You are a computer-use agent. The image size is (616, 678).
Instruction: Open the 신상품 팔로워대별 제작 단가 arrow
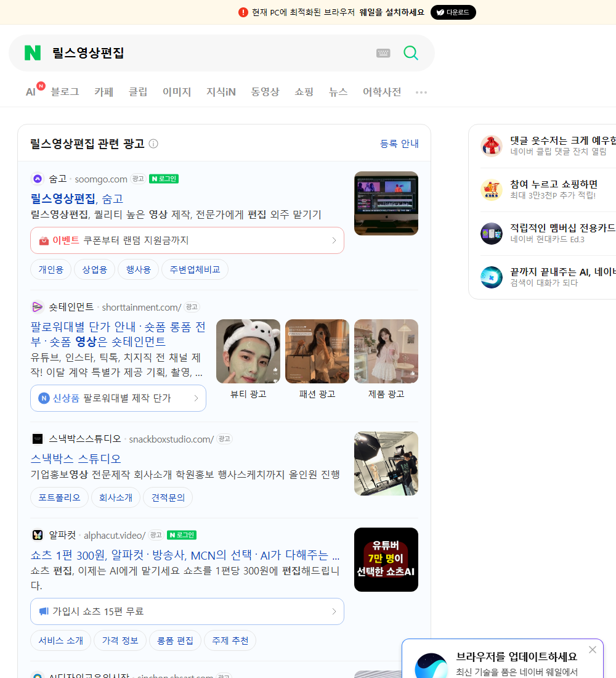click(196, 398)
